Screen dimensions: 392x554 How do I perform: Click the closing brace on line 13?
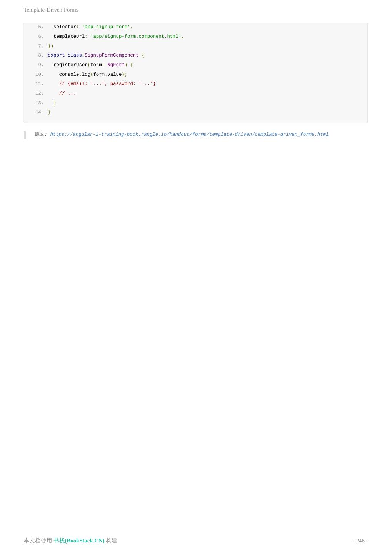(x=55, y=103)
